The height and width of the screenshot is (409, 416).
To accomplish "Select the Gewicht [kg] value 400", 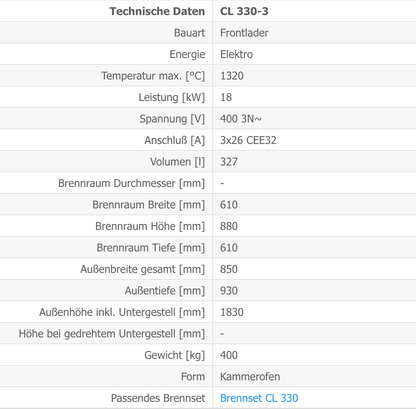I will pos(229,355).
